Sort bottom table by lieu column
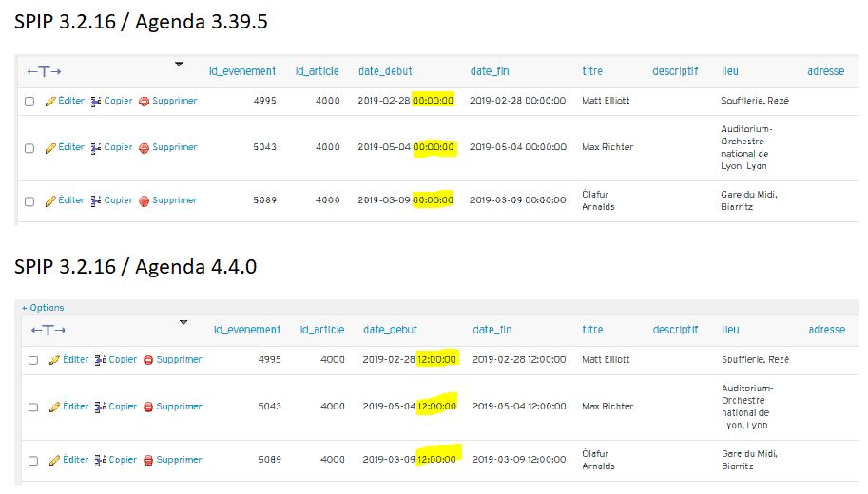This screenshot has height=494, width=868. 730,330
